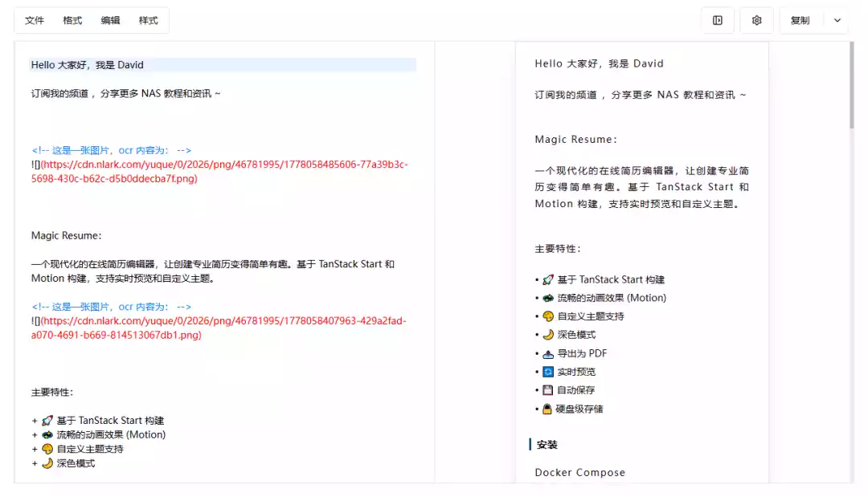Click the preview pane vertical scrollbar
The image size is (868, 497).
tap(851, 86)
